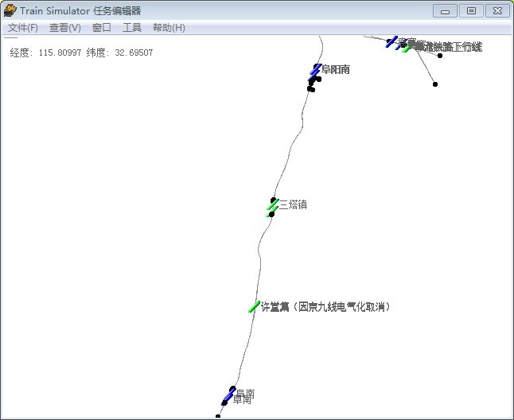Click the Train Simulator title bar icon

click(10, 10)
